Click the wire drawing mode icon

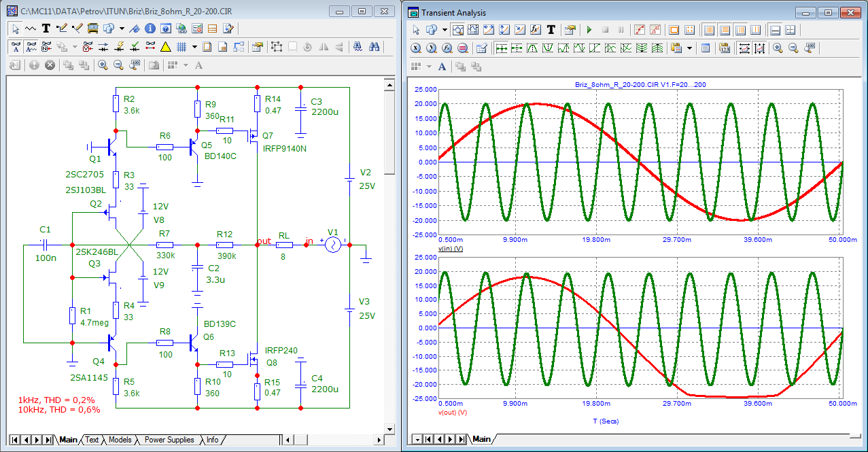tap(62, 29)
